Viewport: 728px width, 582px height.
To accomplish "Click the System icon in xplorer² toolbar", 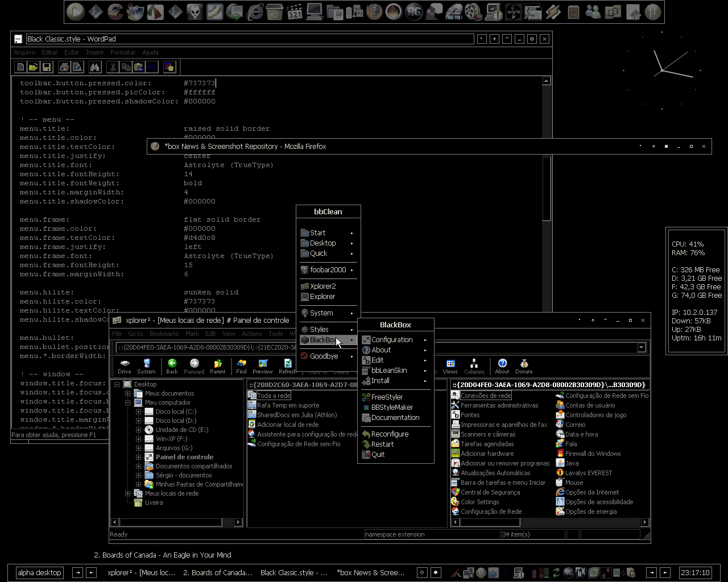I will point(146,367).
